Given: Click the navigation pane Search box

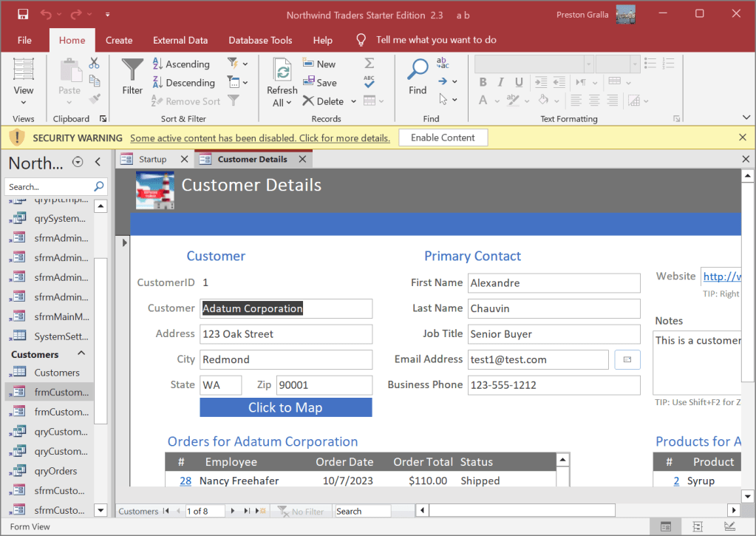Looking at the screenshot, I should pyautogui.click(x=50, y=186).
